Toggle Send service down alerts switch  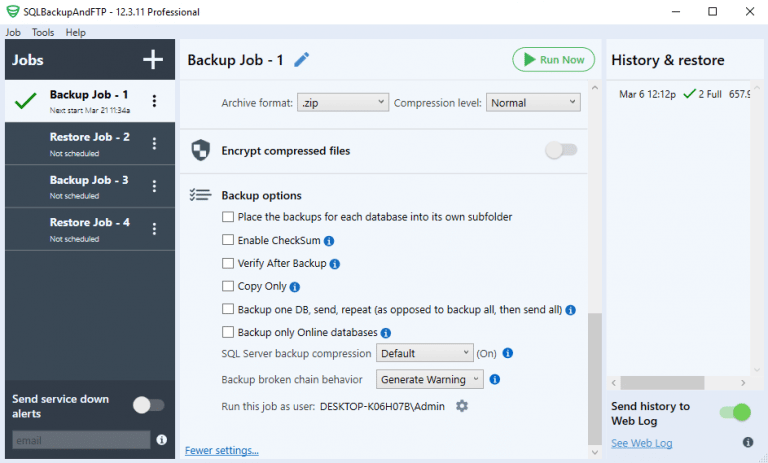tap(149, 405)
